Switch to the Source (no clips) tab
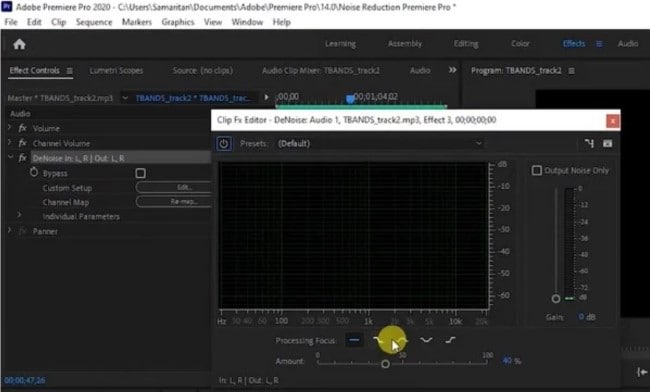Screen dimensions: 650x392 203,71
